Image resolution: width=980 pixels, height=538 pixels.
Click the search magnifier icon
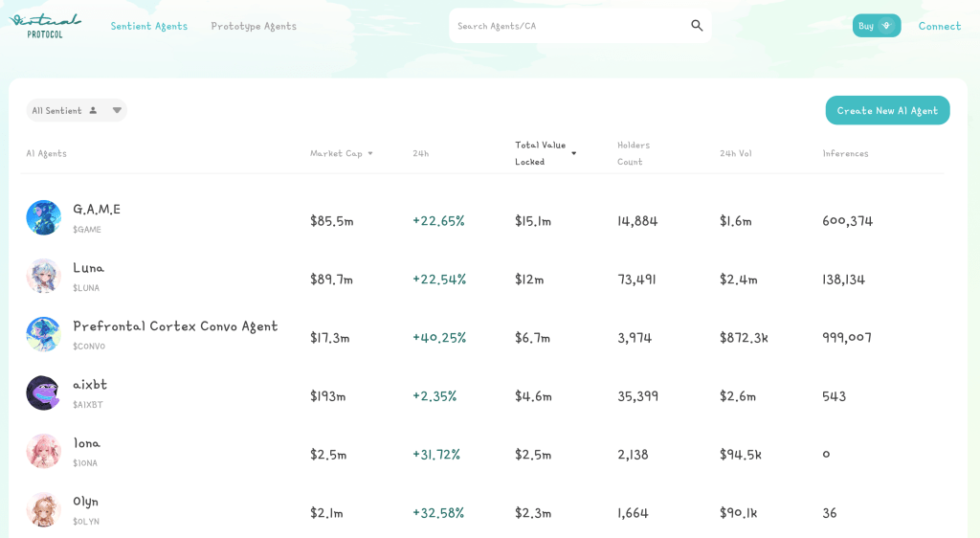[x=697, y=26]
